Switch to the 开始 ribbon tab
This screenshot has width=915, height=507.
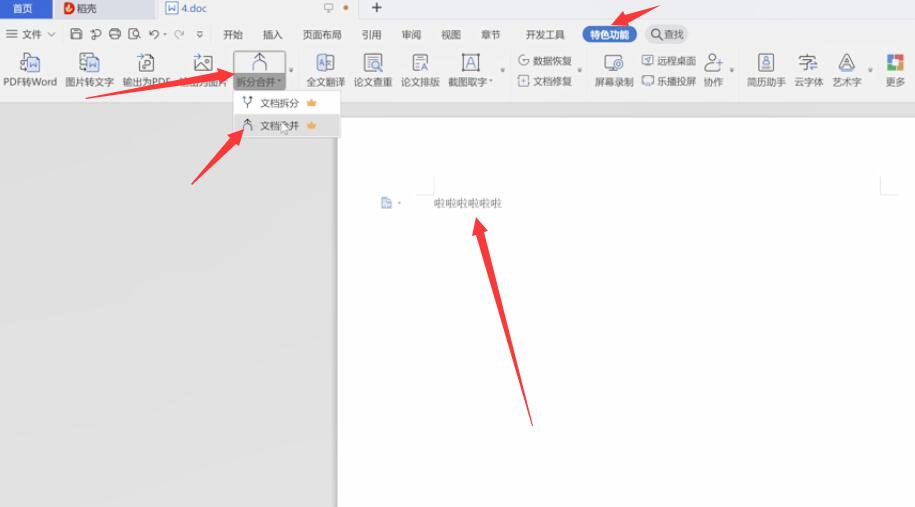(x=232, y=34)
